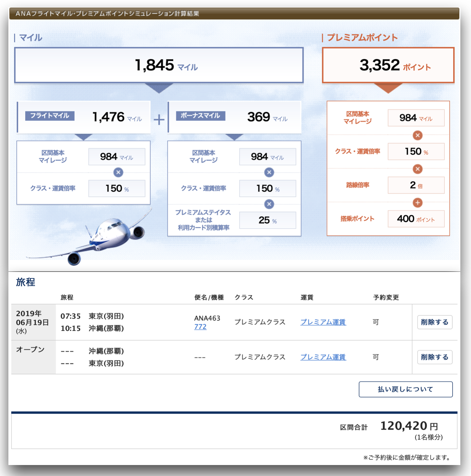This screenshot has height=476, width=471.
Task: Click the 払い戻しについて refund button
Action: (x=406, y=389)
